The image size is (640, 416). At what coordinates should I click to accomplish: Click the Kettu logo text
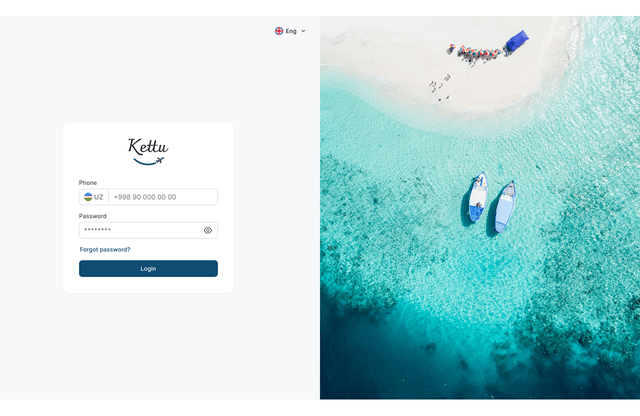(148, 147)
